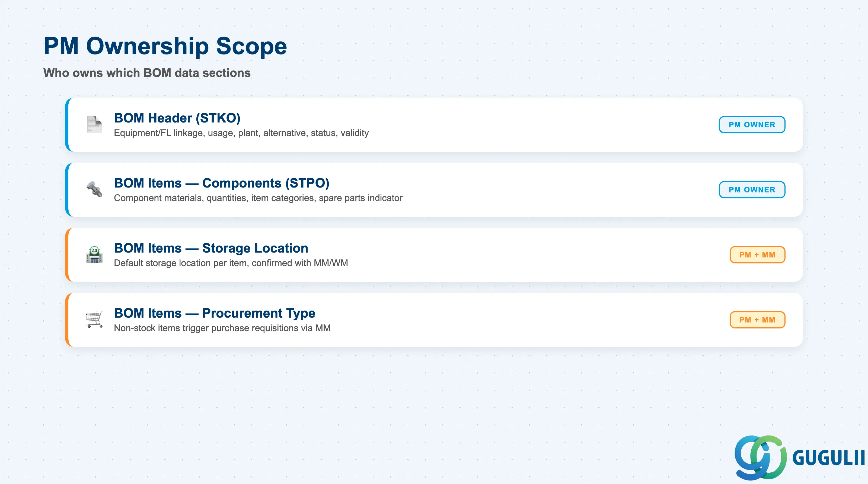Click PM + MM badge on Storage Location card

click(757, 255)
